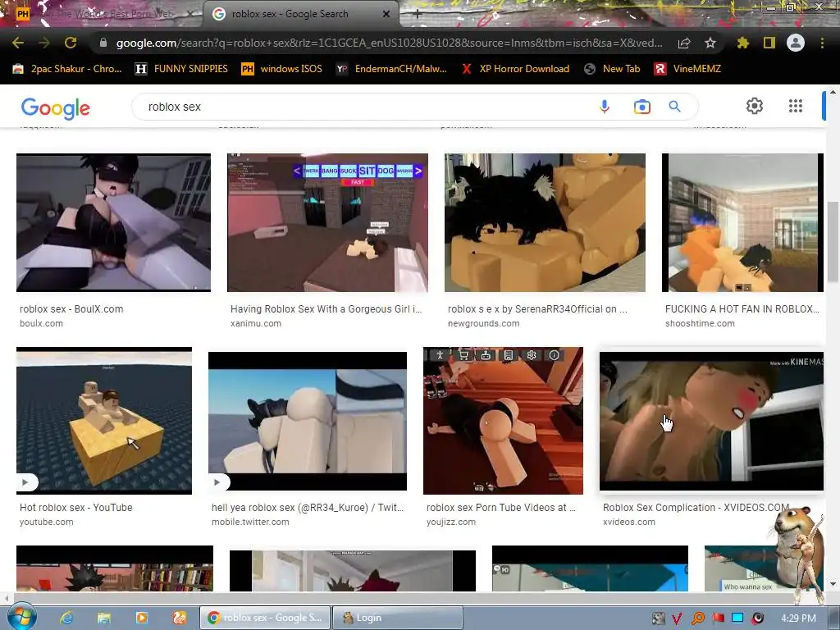
Task: Open the Extensions puzzle icon
Action: (743, 43)
